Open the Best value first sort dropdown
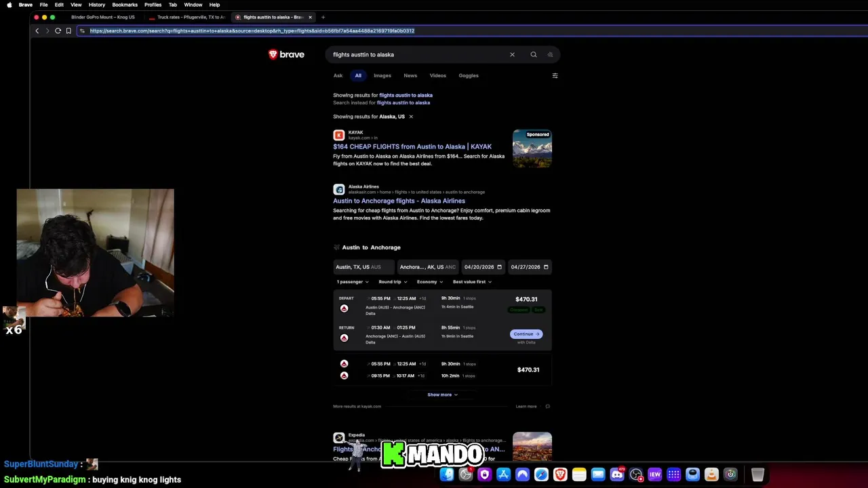This screenshot has height=488, width=868. (x=472, y=282)
